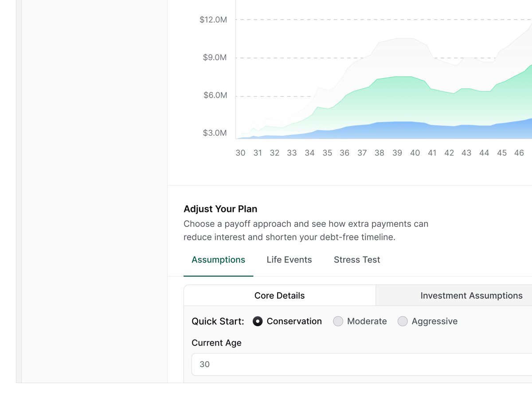The image size is (532, 399).
Task: Click the $12.0M axis label
Action: [x=213, y=20]
